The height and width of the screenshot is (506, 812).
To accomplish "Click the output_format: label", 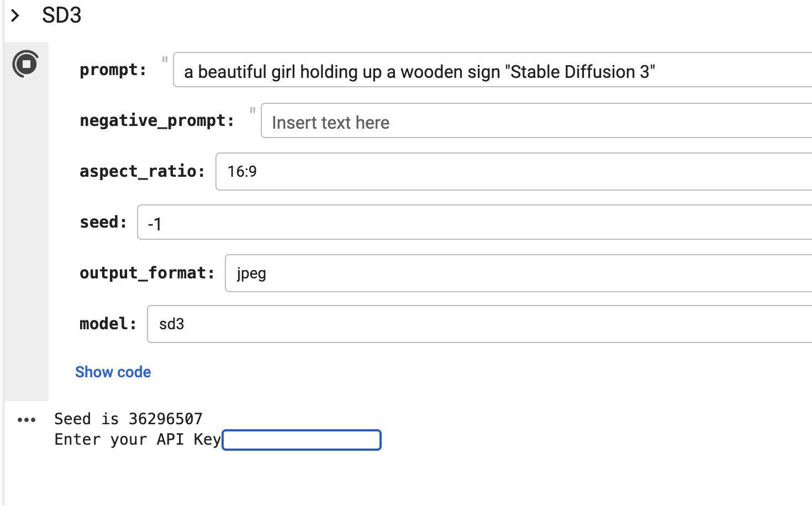I will pyautogui.click(x=147, y=273).
